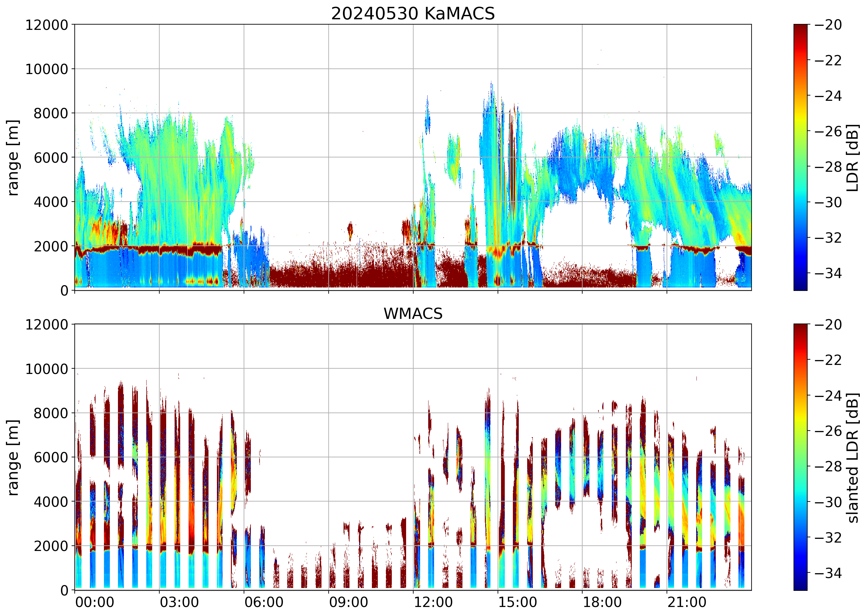The height and width of the screenshot is (616, 867).
Task: Click the upper LDR colorbar
Action: (800, 157)
